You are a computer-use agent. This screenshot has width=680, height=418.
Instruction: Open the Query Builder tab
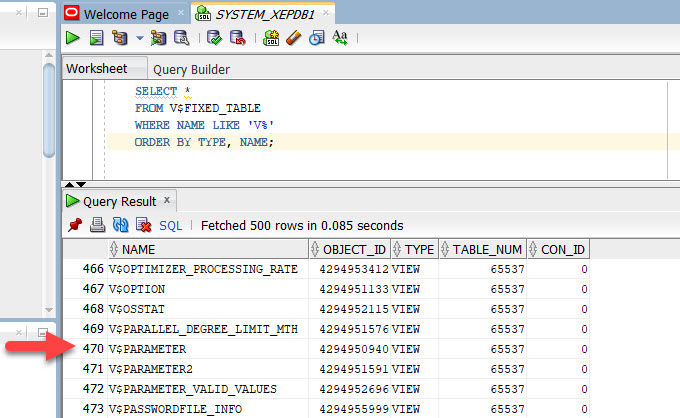(x=191, y=69)
